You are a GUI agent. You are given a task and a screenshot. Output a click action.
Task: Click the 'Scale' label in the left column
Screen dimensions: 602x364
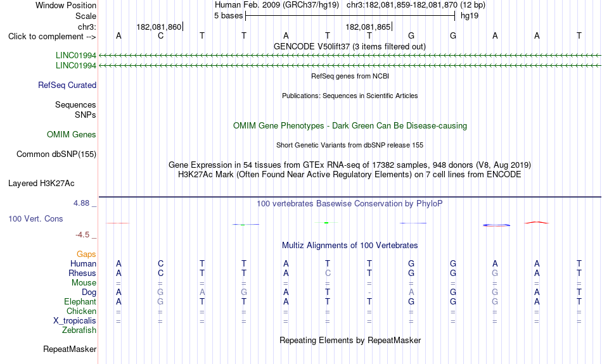[86, 16]
